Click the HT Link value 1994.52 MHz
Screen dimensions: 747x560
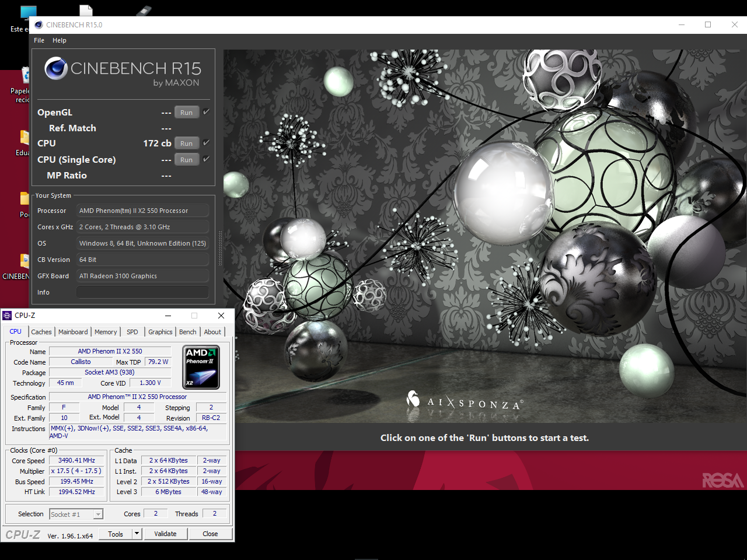click(x=77, y=492)
